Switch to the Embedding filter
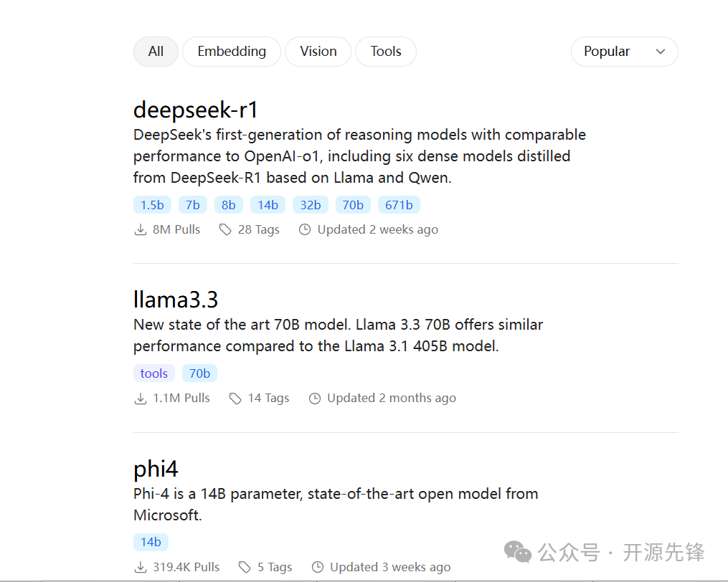Image resolution: width=728 pixels, height=582 pixels. [232, 52]
